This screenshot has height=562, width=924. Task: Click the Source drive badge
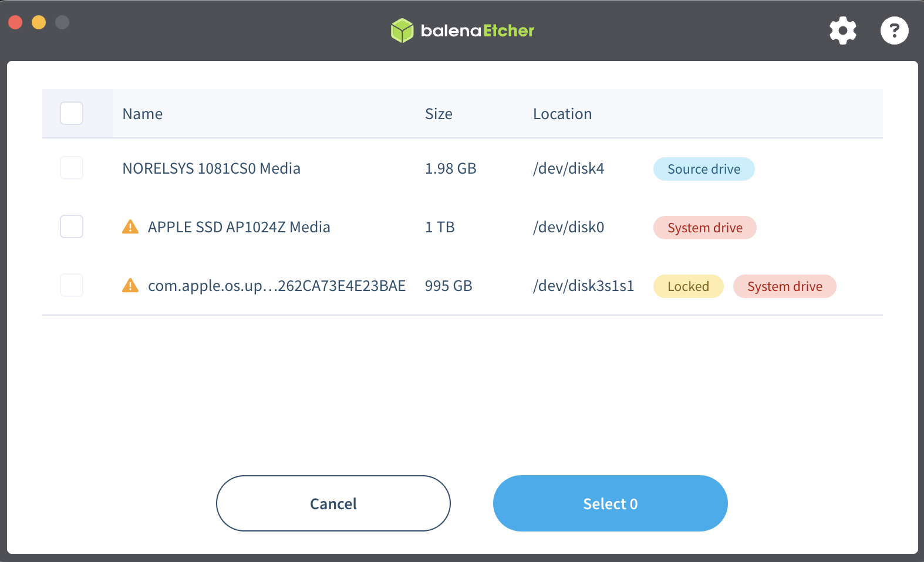pyautogui.click(x=704, y=169)
